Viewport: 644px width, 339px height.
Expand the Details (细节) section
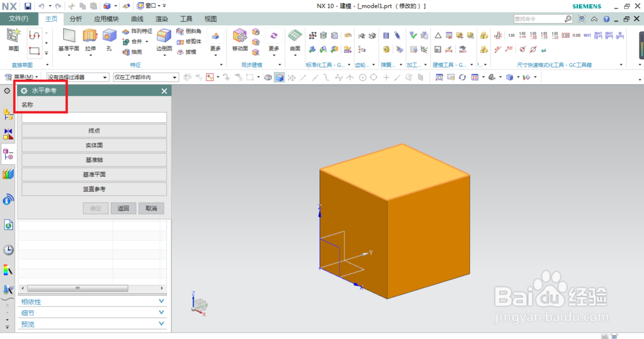[x=92, y=313]
